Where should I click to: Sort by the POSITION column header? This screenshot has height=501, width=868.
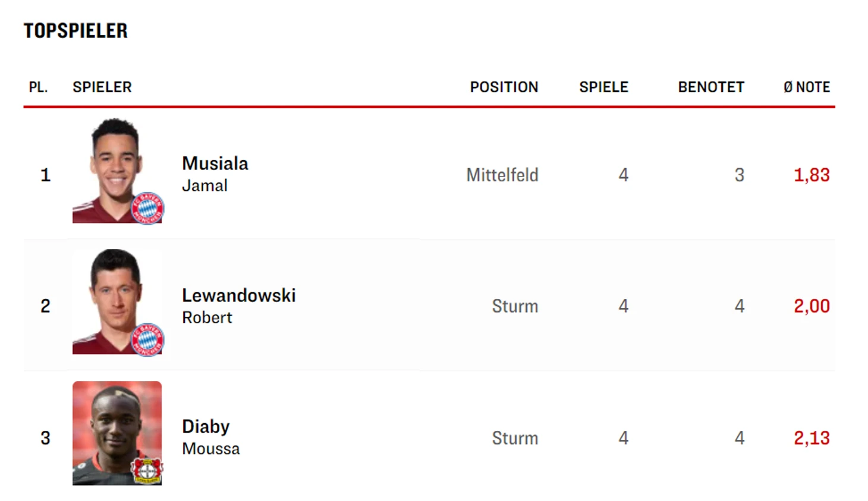pos(504,87)
